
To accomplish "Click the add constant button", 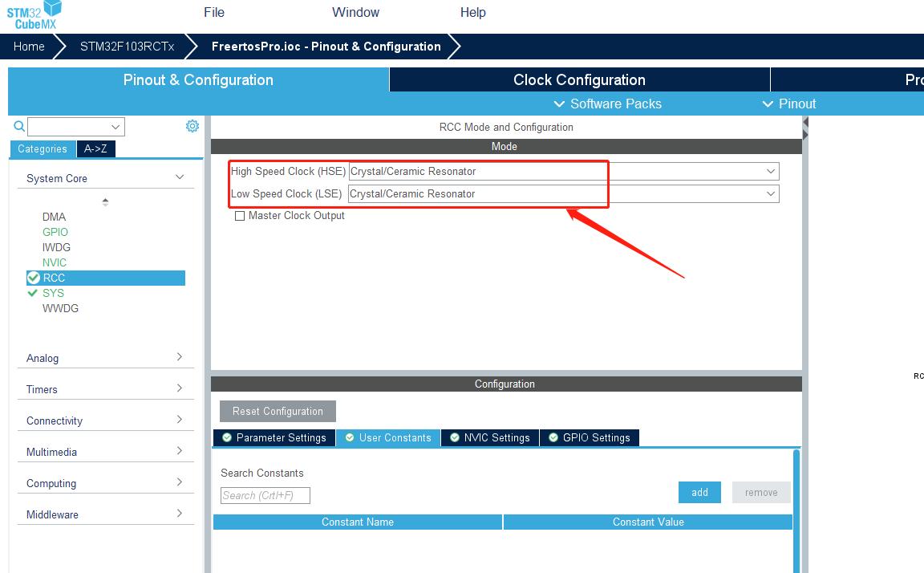I will pyautogui.click(x=699, y=492).
